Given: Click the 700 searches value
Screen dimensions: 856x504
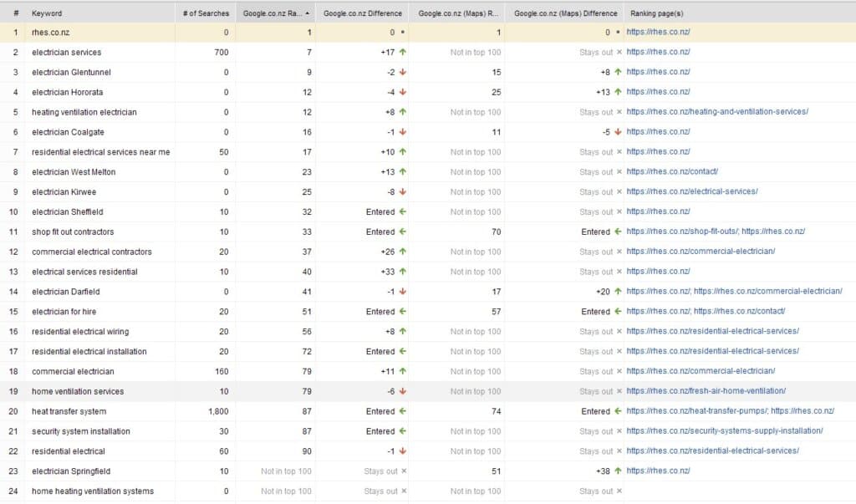Looking at the screenshot, I should (x=222, y=53).
